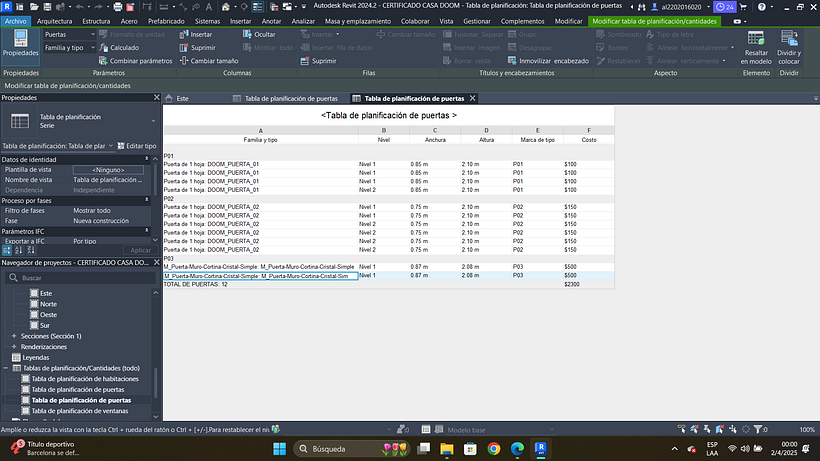Screen dimensions: 820x461
Task: Switch to Vista ribbon tab
Action: (x=446, y=21)
